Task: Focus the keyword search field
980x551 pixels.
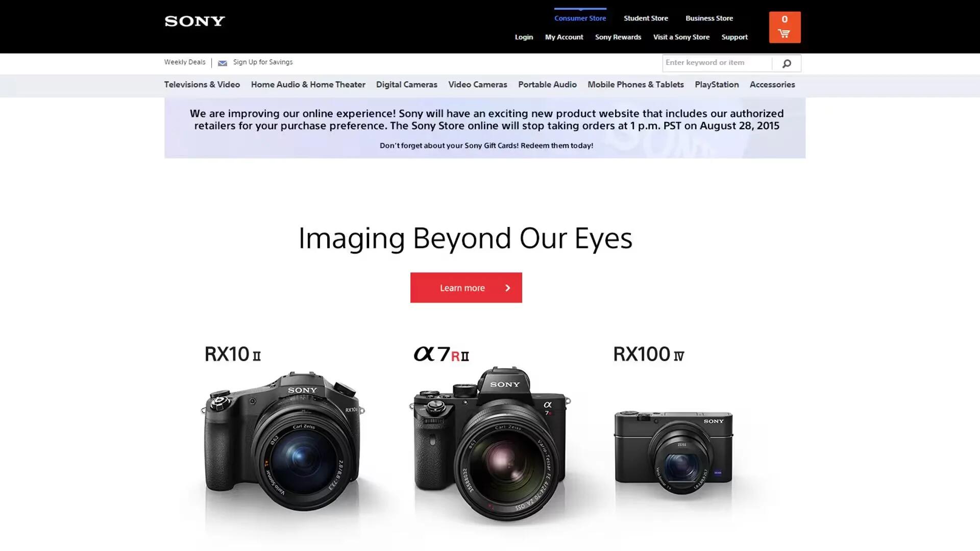Action: coord(717,63)
